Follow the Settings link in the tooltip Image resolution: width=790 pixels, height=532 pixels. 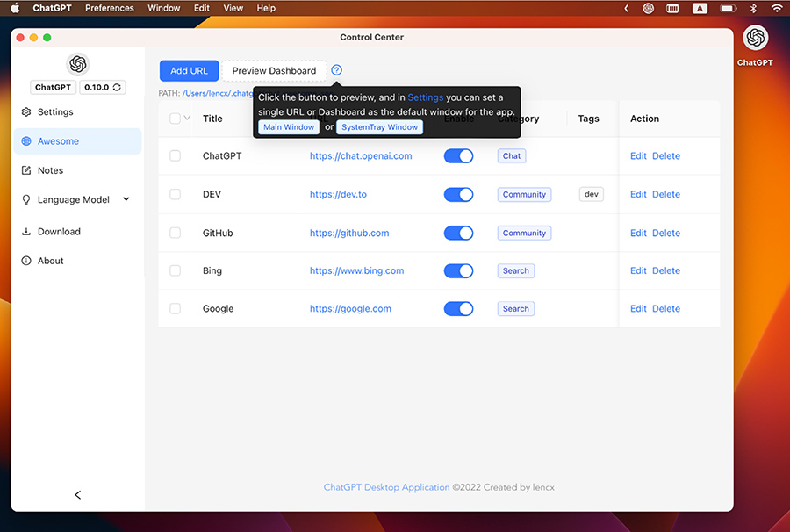(x=425, y=97)
